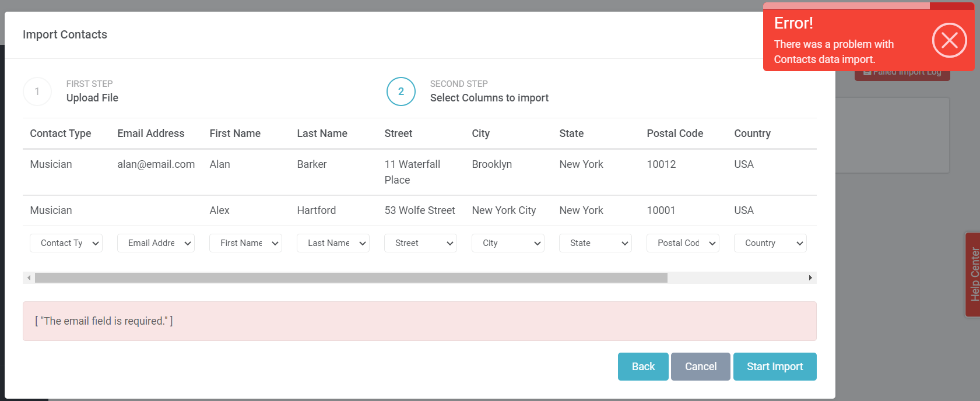Image resolution: width=980 pixels, height=401 pixels.
Task: Click the scrollbar right arrow
Action: [810, 278]
